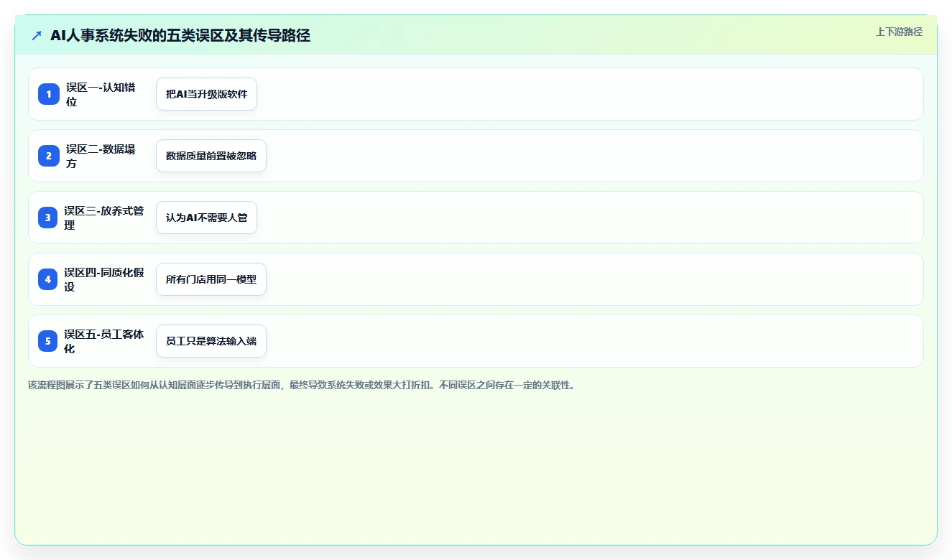Select the 员工只是算法输入端 node
This screenshot has width=952, height=560.
(211, 341)
